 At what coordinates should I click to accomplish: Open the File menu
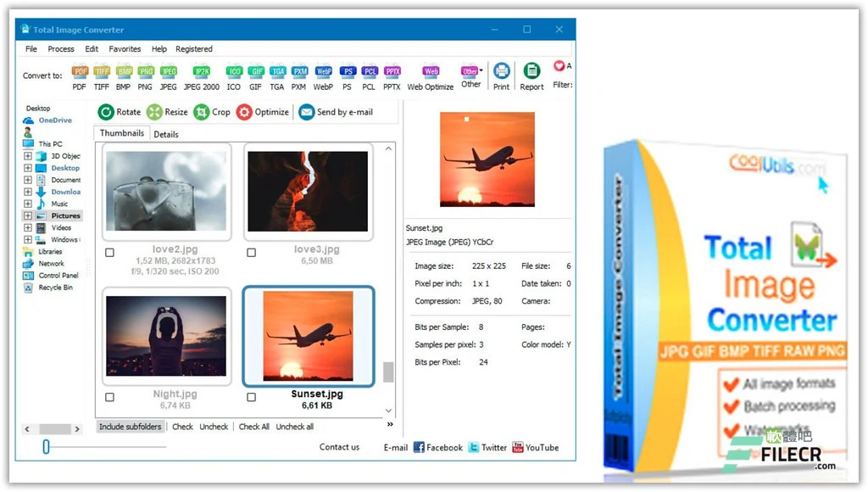pyautogui.click(x=31, y=48)
